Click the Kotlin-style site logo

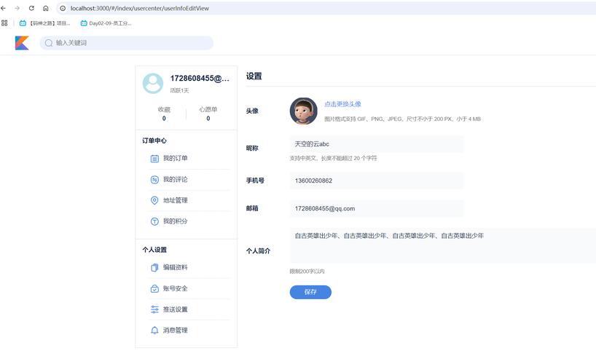tap(22, 43)
